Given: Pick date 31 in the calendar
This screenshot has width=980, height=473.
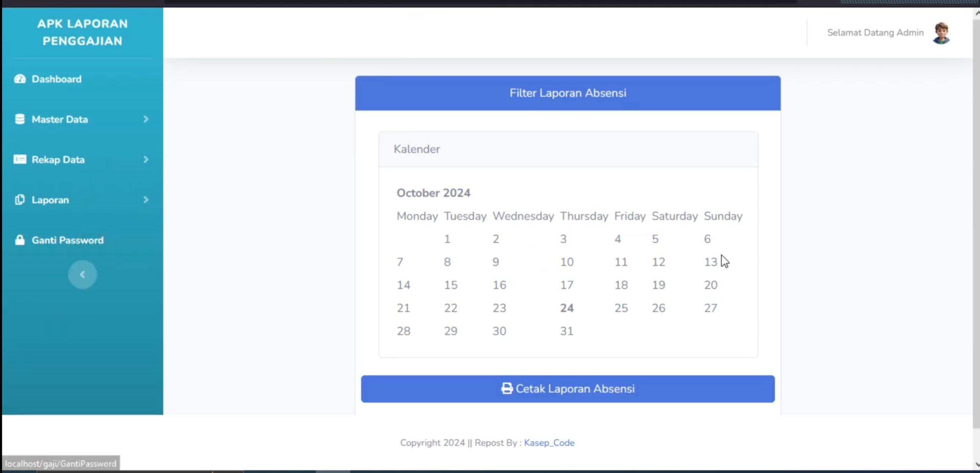Looking at the screenshot, I should (567, 331).
